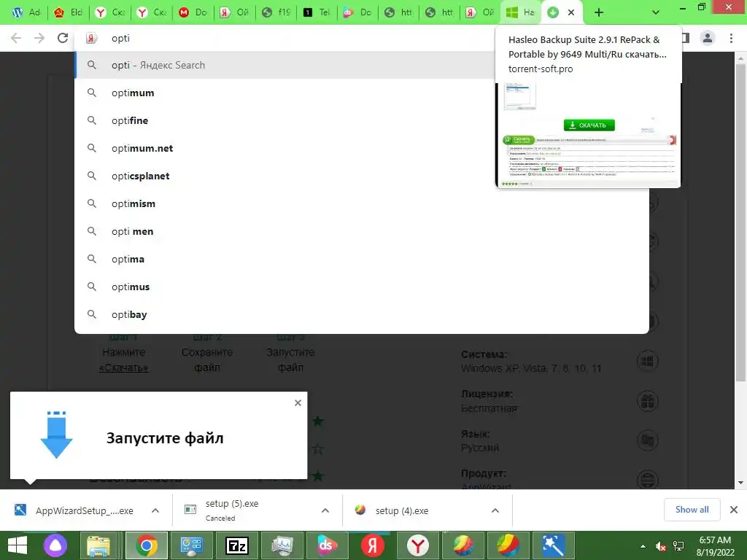This screenshot has width=747, height=560.
Task: Close the downloads bar
Action: click(x=734, y=510)
